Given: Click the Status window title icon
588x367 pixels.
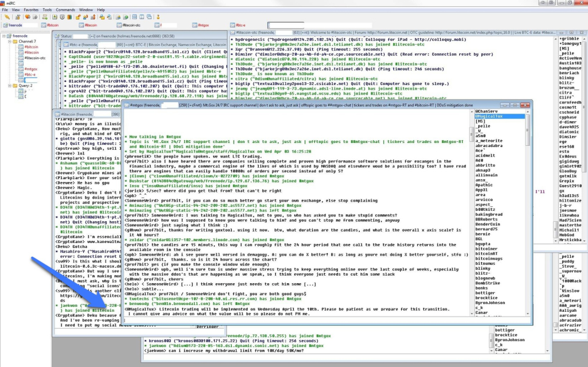Looking at the screenshot, I should point(57,36).
